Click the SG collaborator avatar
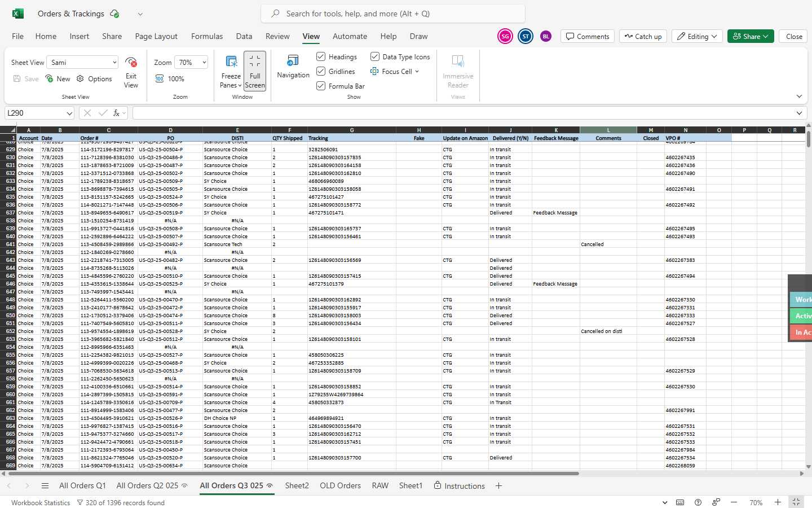The height and width of the screenshot is (508, 812). click(x=505, y=36)
